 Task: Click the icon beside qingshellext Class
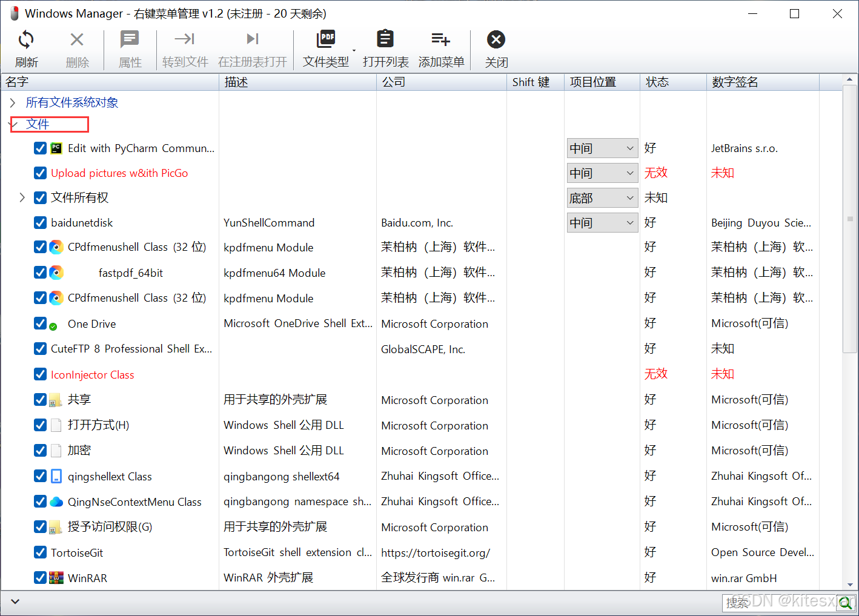tap(56, 476)
